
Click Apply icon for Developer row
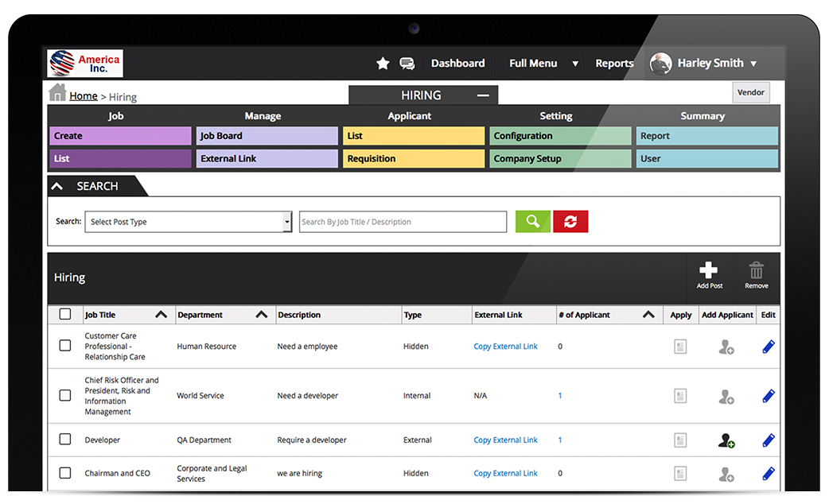680,440
